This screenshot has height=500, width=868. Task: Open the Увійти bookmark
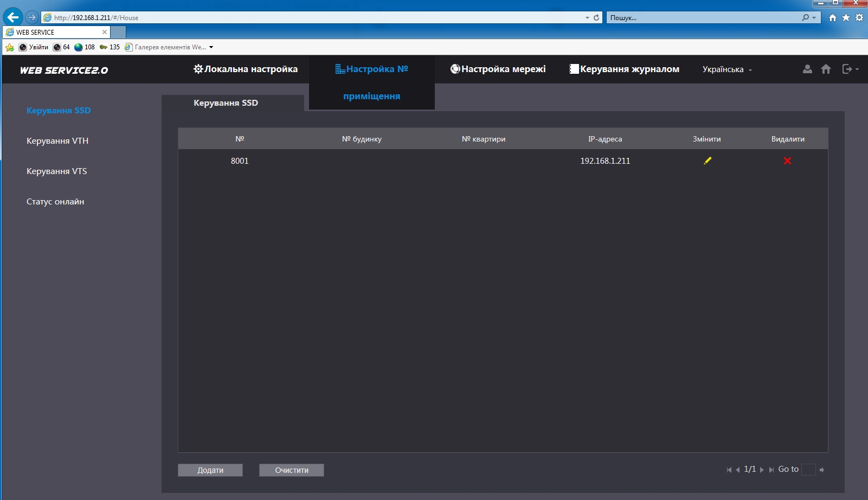click(34, 47)
